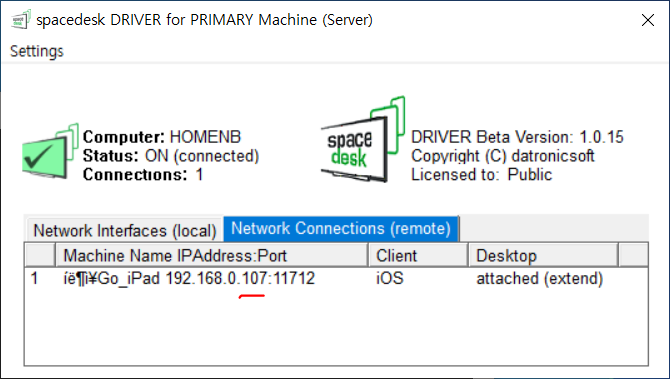
Task: Click the attached (extend) desktop cell
Action: 540,279
